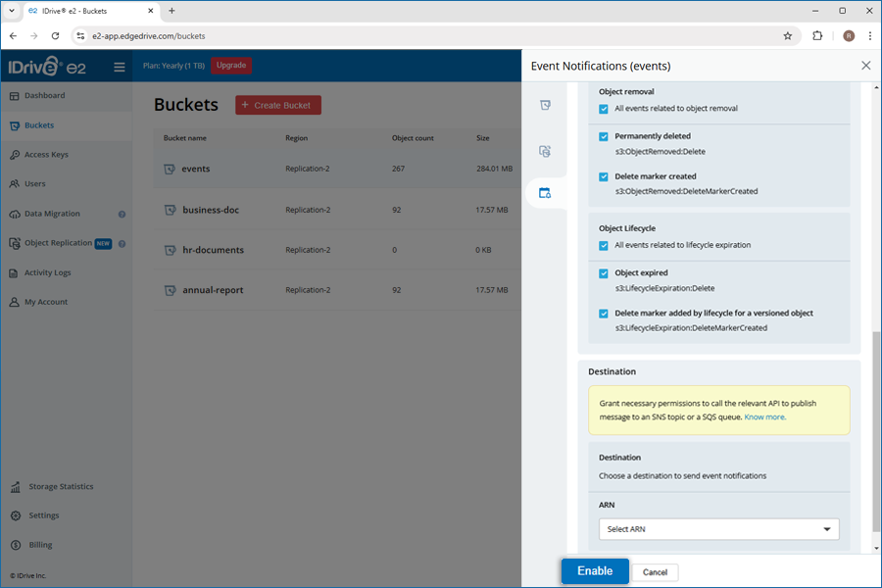Open the browser tab search dropdown
This screenshot has width=882, height=588.
coord(11,11)
